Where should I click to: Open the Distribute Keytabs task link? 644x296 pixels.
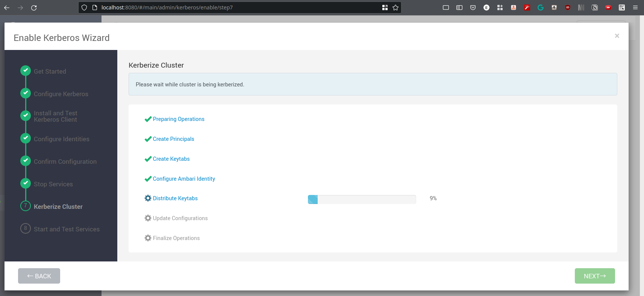[x=175, y=198]
